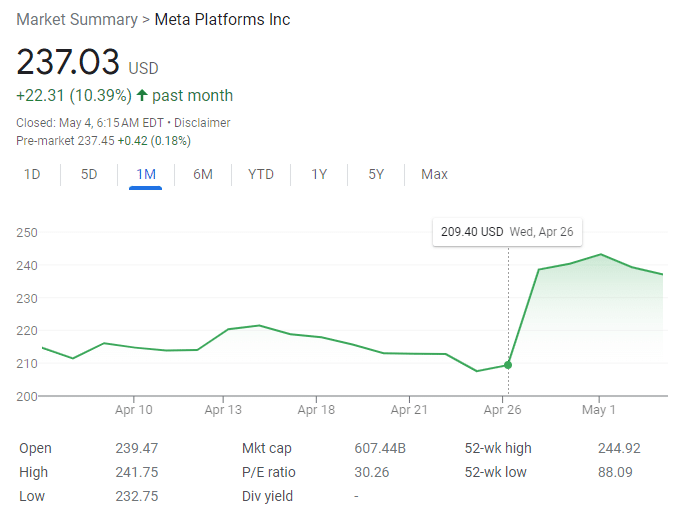Click the Apr 26 x-axis label
The height and width of the screenshot is (514, 683).
(502, 410)
